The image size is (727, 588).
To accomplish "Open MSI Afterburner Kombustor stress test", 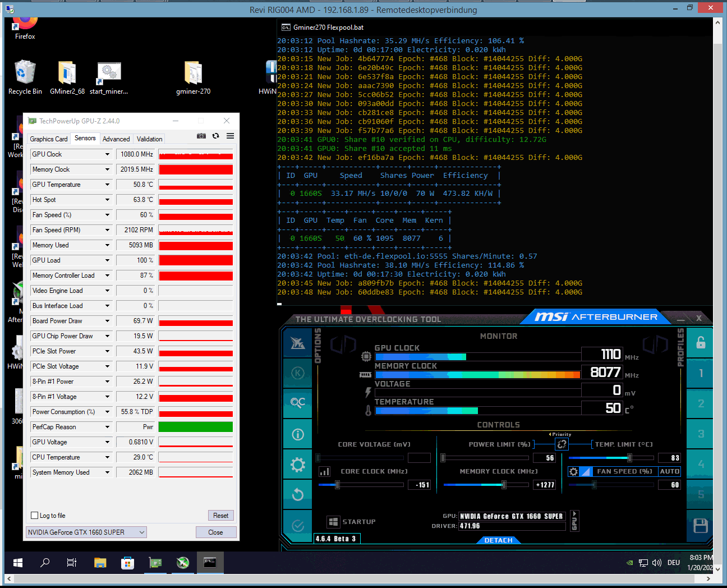I will [x=298, y=373].
